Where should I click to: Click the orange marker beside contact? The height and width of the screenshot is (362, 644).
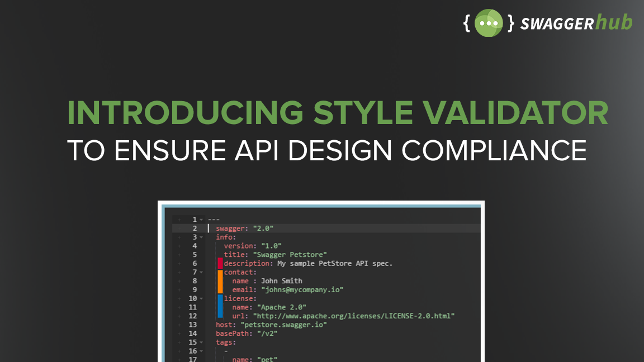pyautogui.click(x=220, y=281)
